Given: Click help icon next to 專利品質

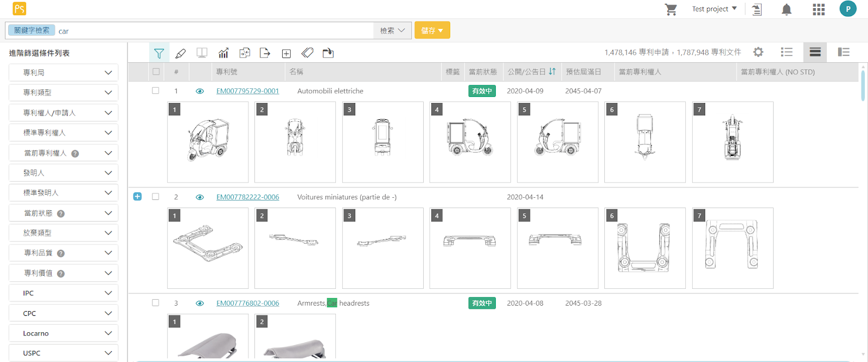Looking at the screenshot, I should [61, 253].
